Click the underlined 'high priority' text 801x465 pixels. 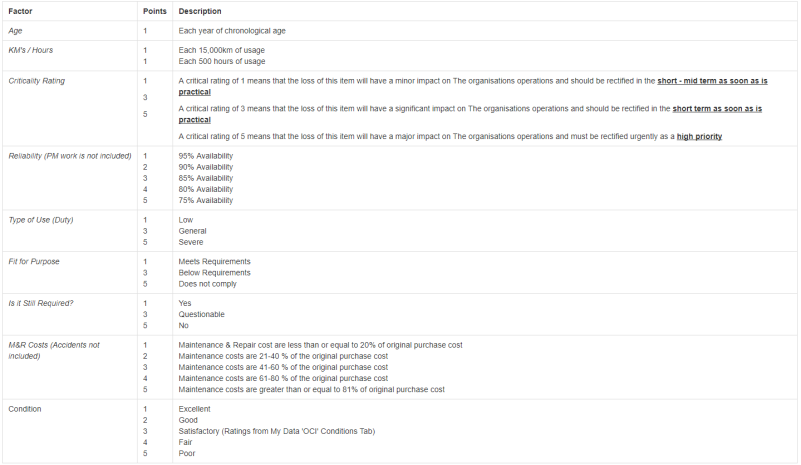click(x=699, y=136)
